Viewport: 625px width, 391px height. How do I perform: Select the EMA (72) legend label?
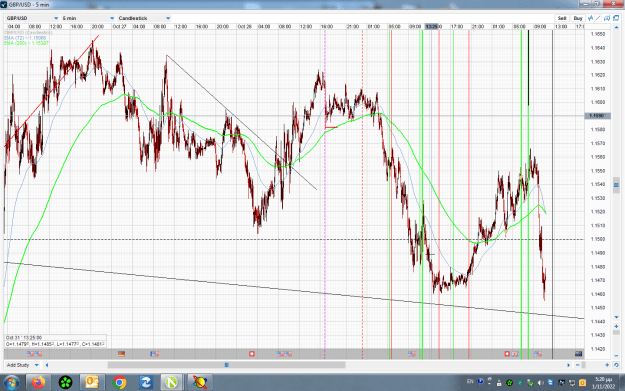[x=25, y=38]
